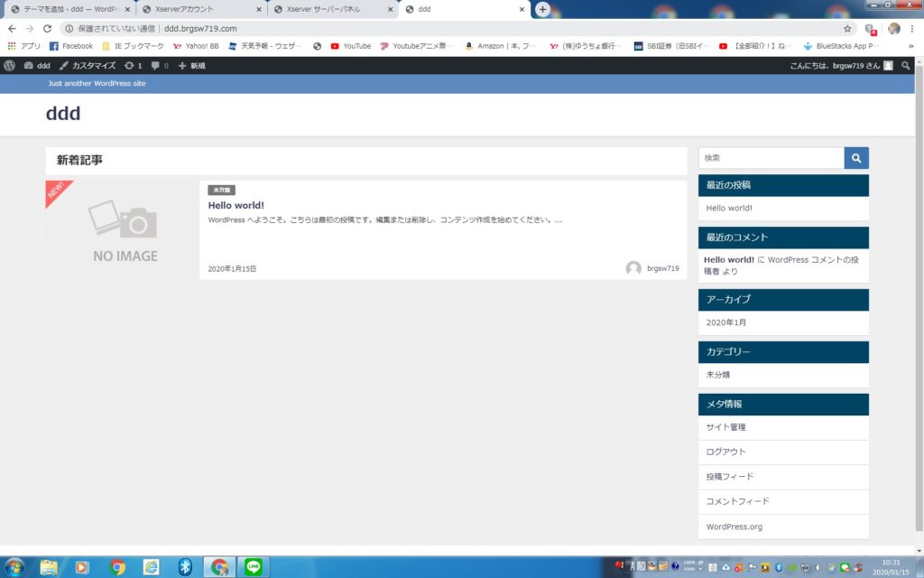Switch to the Xserverアカウント tab
The height and width of the screenshot is (578, 924).
point(199,9)
